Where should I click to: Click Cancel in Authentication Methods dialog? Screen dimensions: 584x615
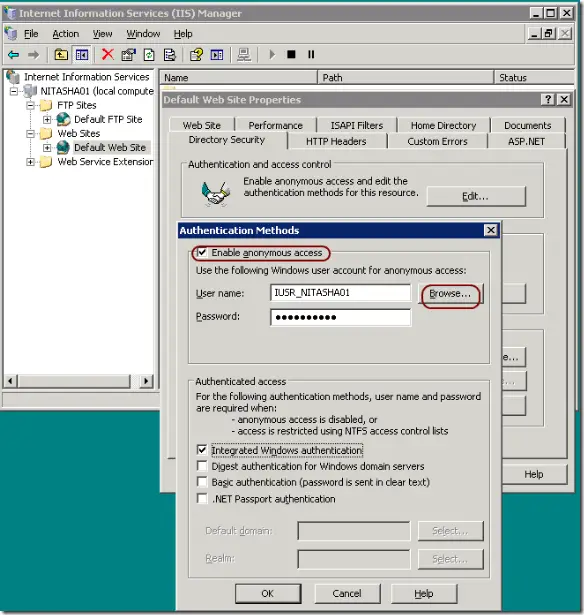point(347,593)
